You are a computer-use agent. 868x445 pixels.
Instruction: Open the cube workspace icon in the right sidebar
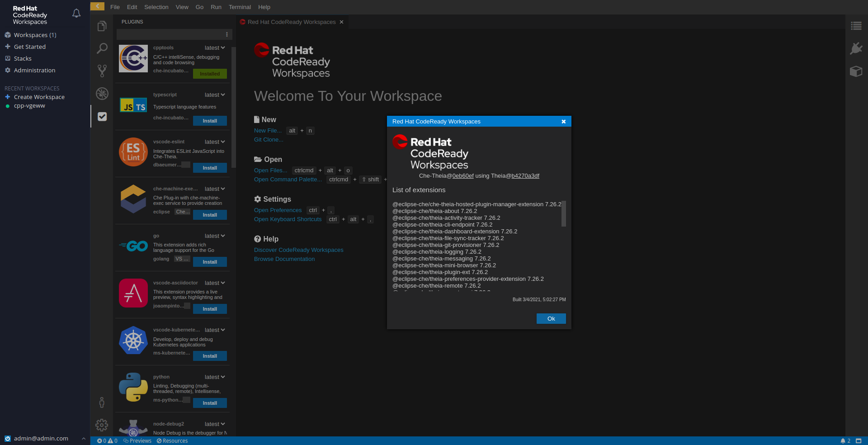[x=856, y=71]
